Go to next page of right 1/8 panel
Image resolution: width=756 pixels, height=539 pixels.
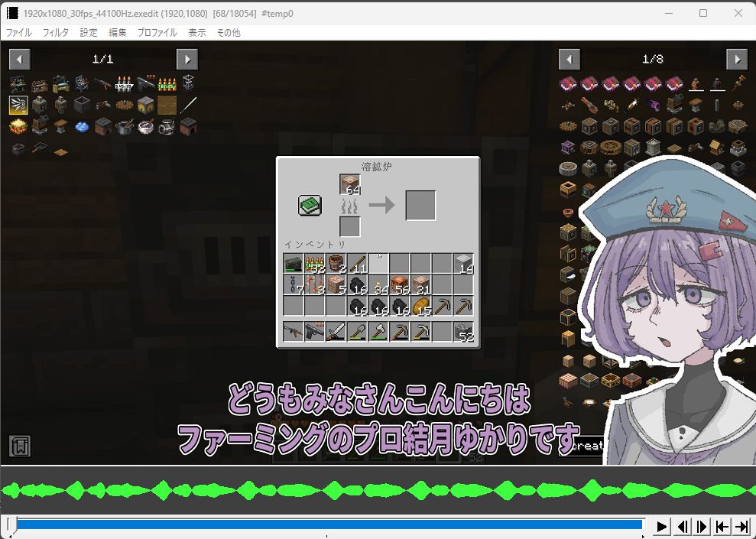737,60
